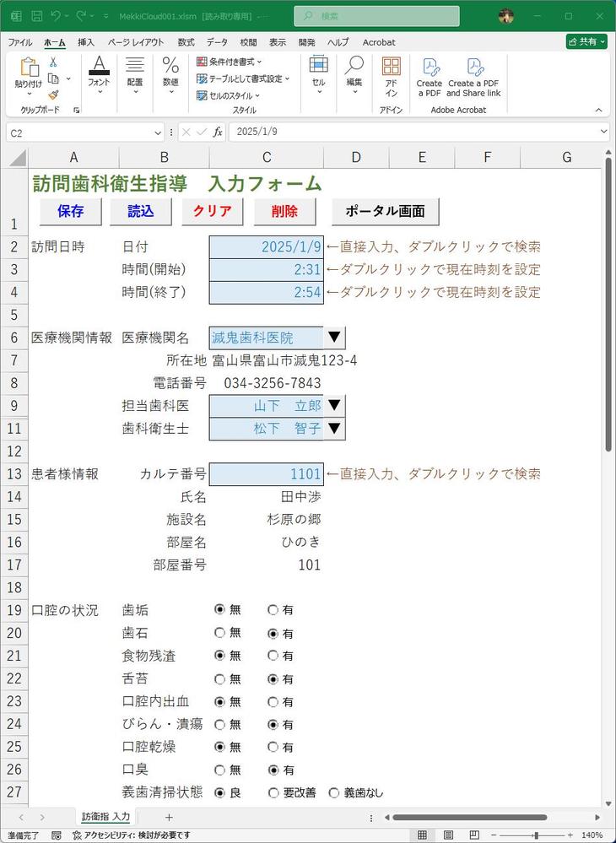Select 有 for 歯垢
Screen dimensions: 616x843
click(273, 610)
